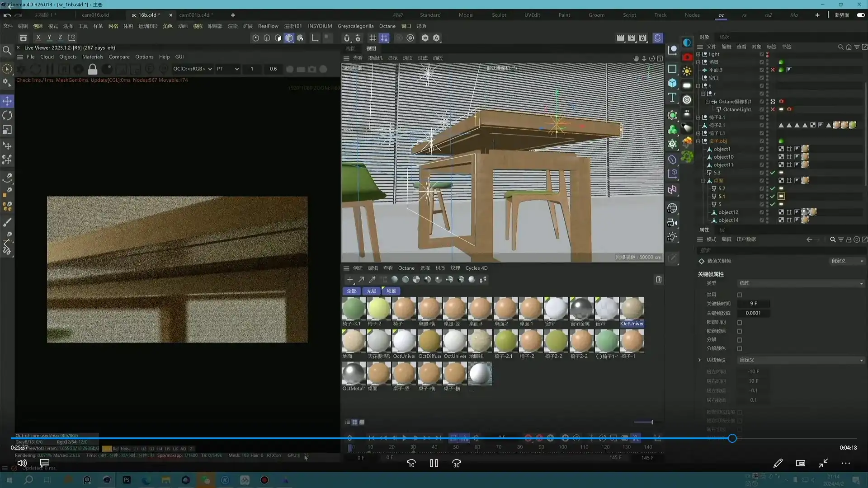Open Photoshop from the Windows taskbar
The width and height of the screenshot is (868, 488).
pos(127,480)
